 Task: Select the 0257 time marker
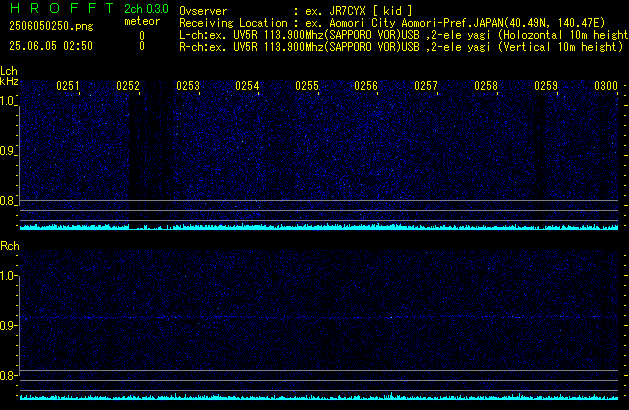coord(426,86)
